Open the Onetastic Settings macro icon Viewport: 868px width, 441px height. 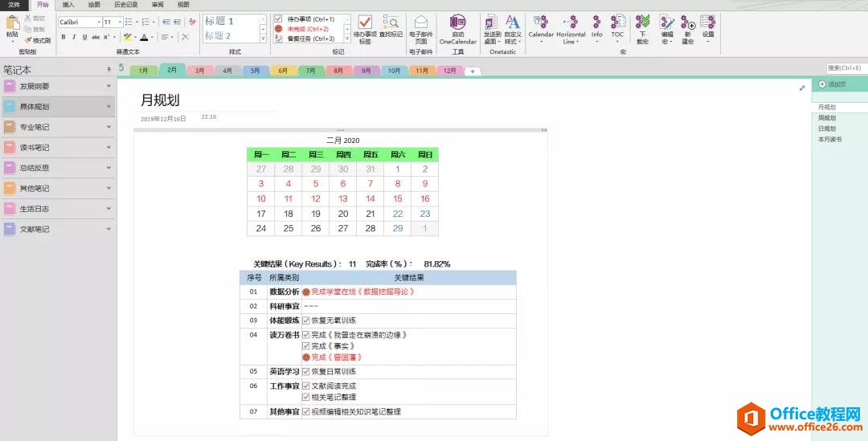[x=707, y=22]
